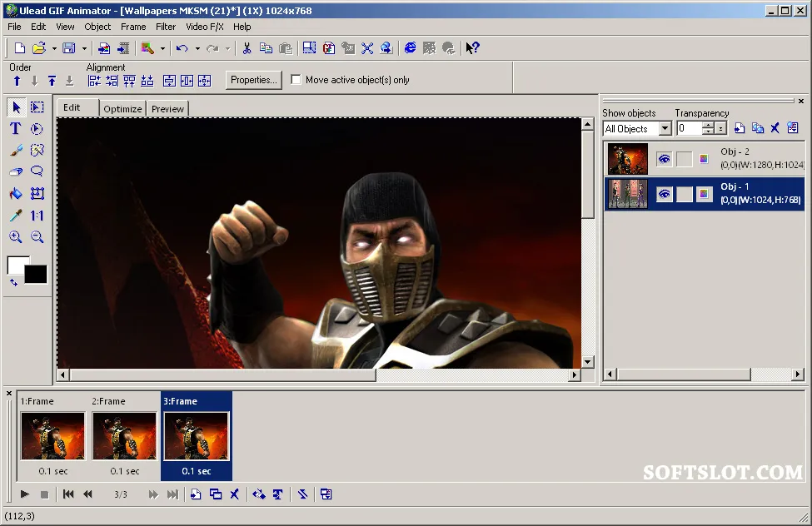Open the Show objects dropdown
Viewport: 812px width, 526px height.
click(x=665, y=128)
